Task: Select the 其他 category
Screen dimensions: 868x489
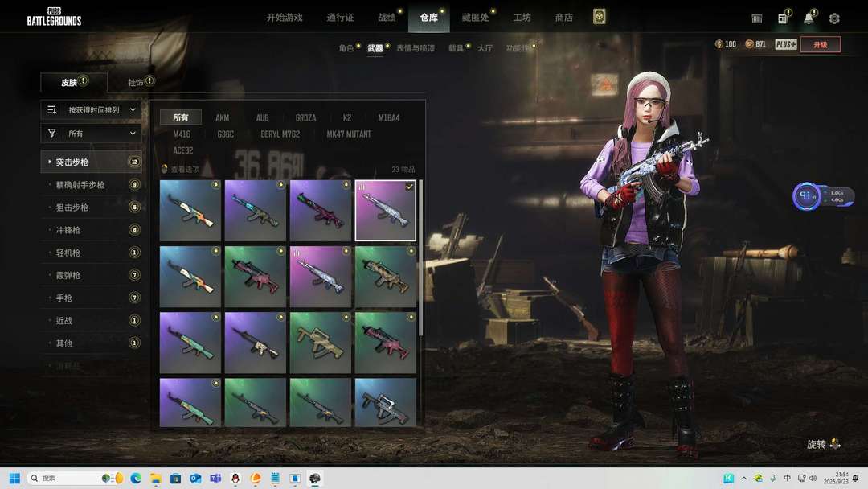Action: tap(92, 343)
